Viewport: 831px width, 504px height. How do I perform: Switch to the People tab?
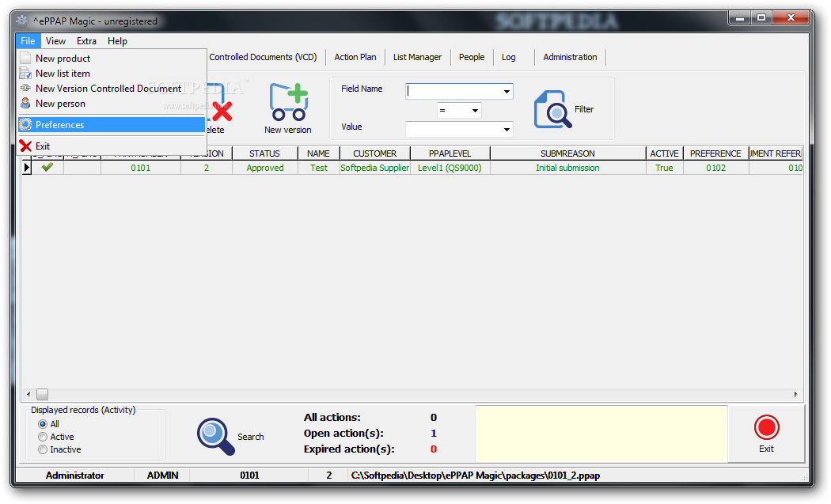(x=472, y=57)
